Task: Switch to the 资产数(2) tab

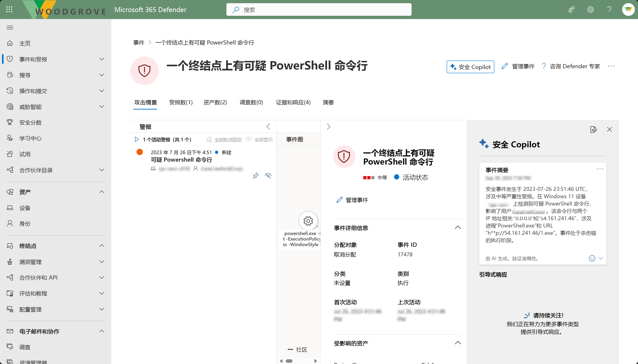Action: point(215,102)
